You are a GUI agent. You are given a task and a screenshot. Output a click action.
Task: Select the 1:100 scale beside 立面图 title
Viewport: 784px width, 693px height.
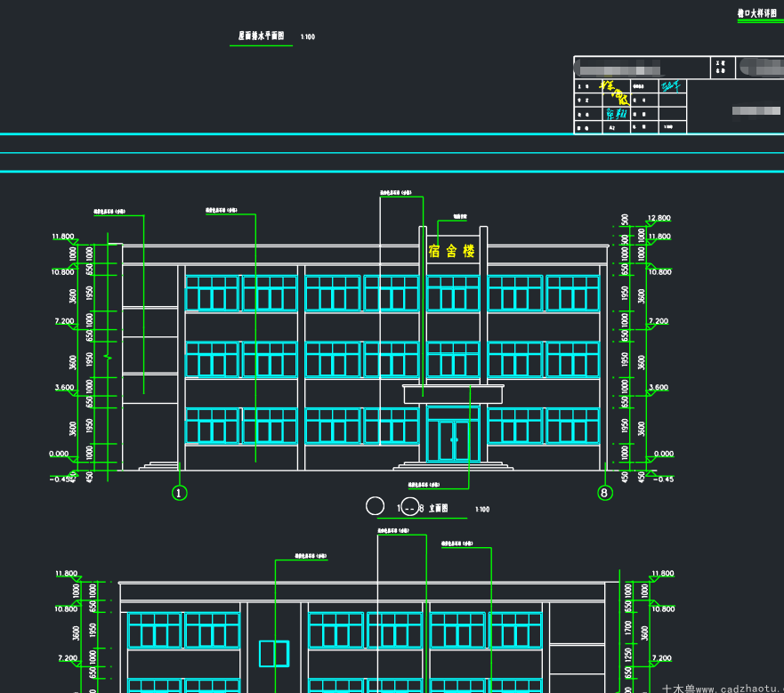point(482,510)
